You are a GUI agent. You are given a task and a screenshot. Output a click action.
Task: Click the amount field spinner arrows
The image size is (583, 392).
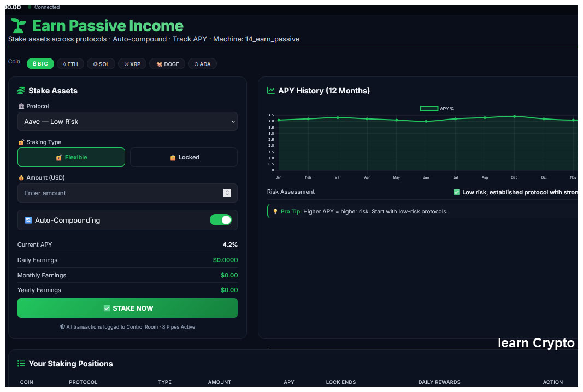point(227,193)
